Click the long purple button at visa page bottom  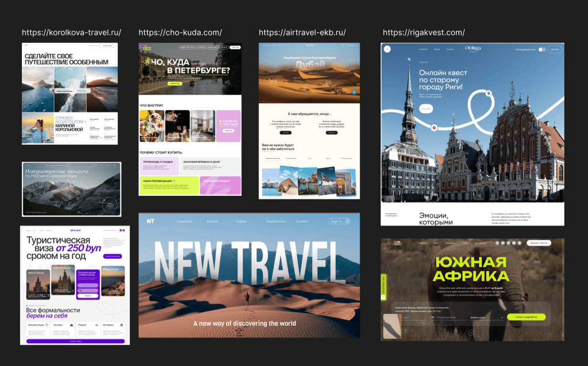pos(75,341)
